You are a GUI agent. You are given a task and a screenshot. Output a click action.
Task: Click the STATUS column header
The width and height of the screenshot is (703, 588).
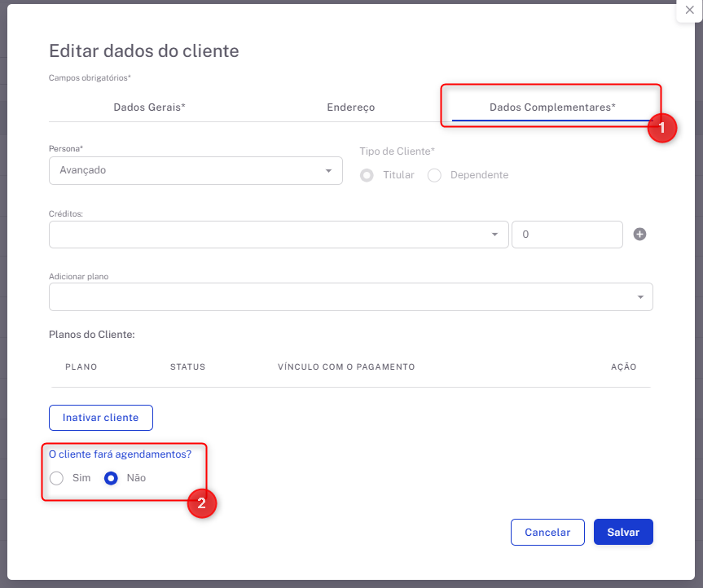tap(187, 367)
